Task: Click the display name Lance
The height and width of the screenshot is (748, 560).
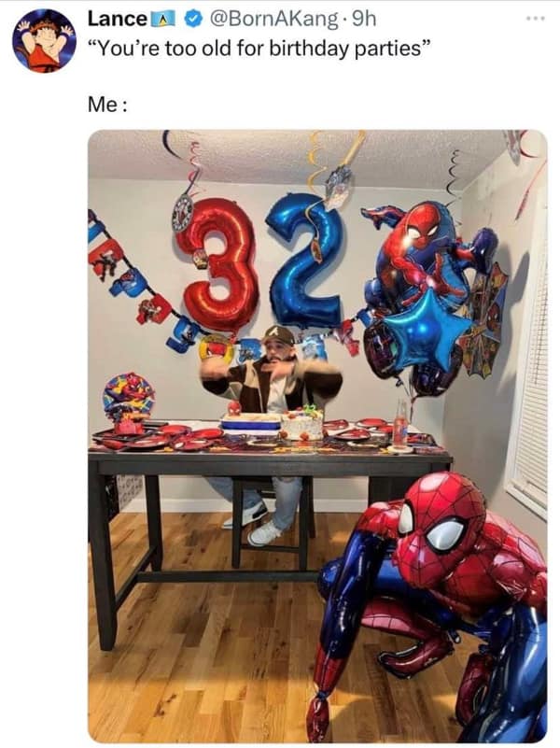Action: tap(118, 19)
